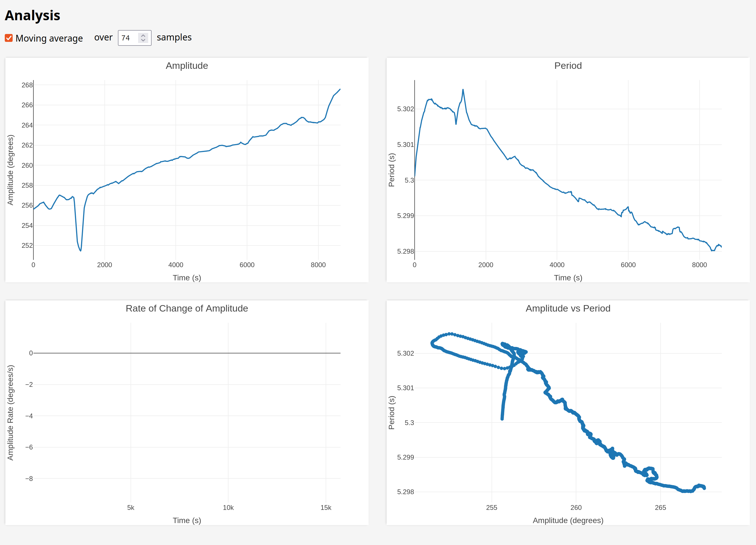Click the 5.302 tick label on Period chart

pos(405,109)
